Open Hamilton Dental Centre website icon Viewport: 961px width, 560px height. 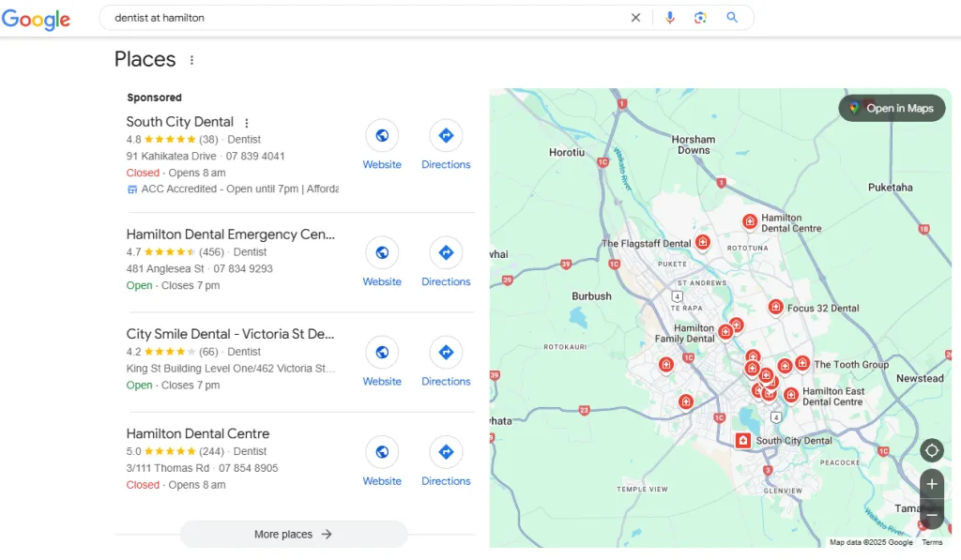[382, 452]
